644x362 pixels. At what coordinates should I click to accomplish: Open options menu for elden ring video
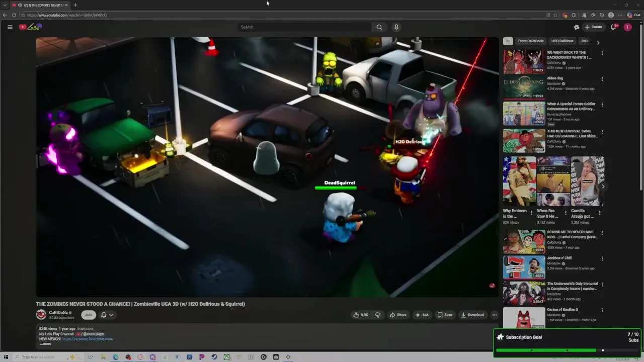point(602,79)
